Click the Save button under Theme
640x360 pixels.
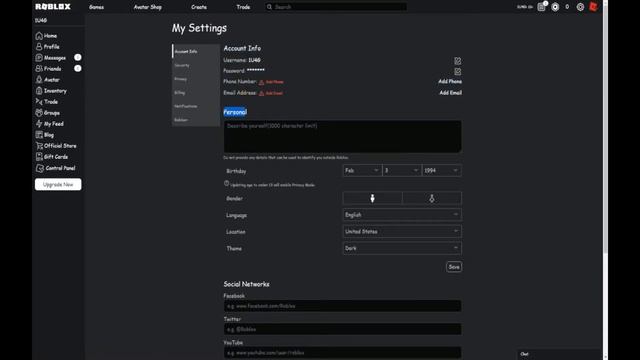tap(454, 267)
